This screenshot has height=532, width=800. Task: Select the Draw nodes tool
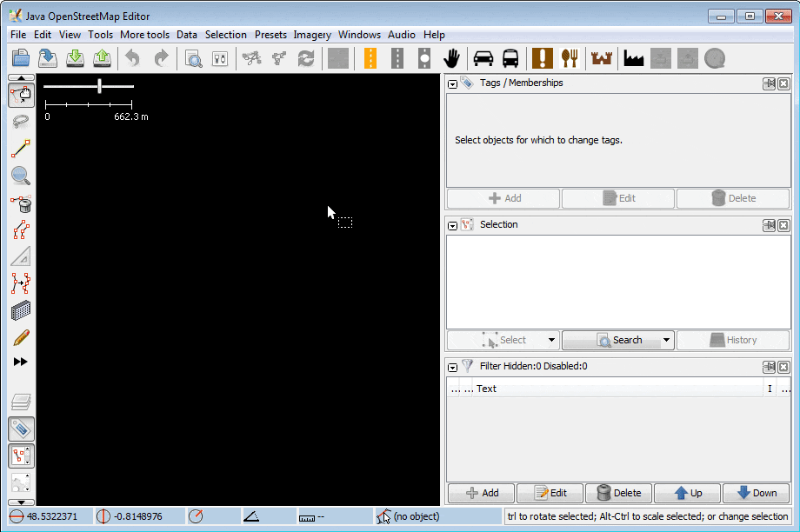click(21, 149)
